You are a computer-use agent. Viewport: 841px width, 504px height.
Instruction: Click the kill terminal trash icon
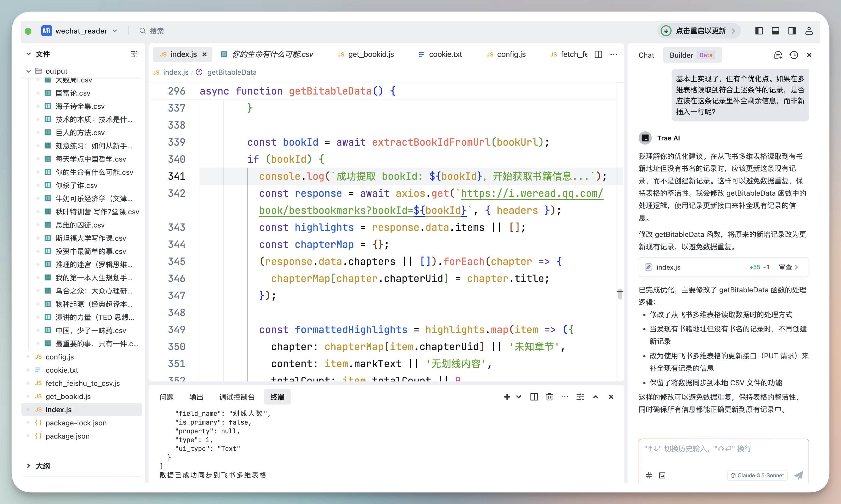(549, 397)
